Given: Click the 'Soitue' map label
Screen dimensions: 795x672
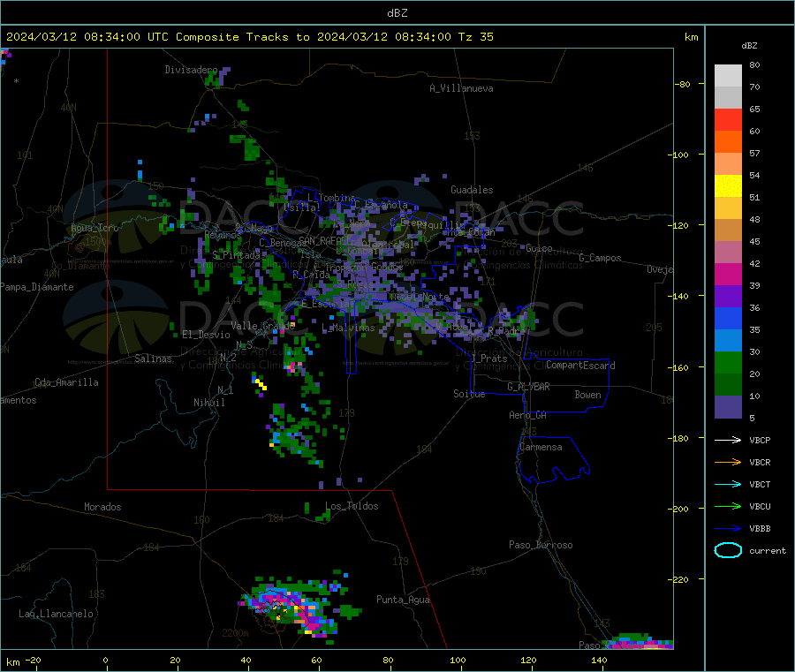Looking at the screenshot, I should tap(469, 394).
